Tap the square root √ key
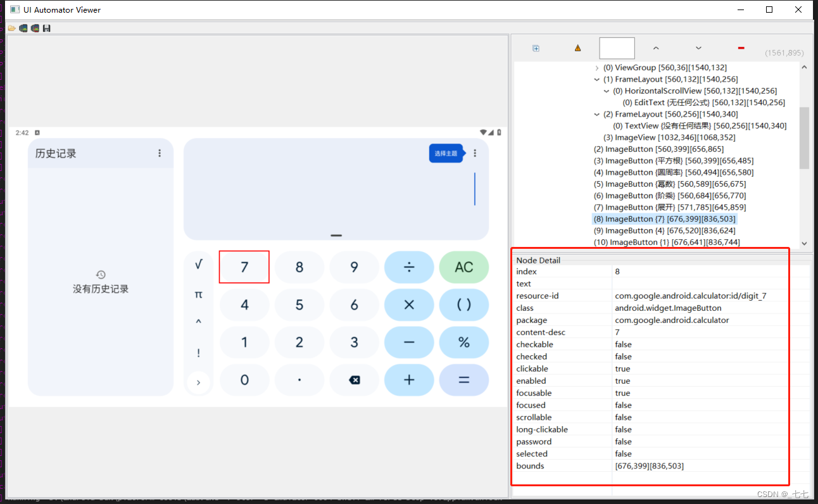818x504 pixels. pos(199,265)
